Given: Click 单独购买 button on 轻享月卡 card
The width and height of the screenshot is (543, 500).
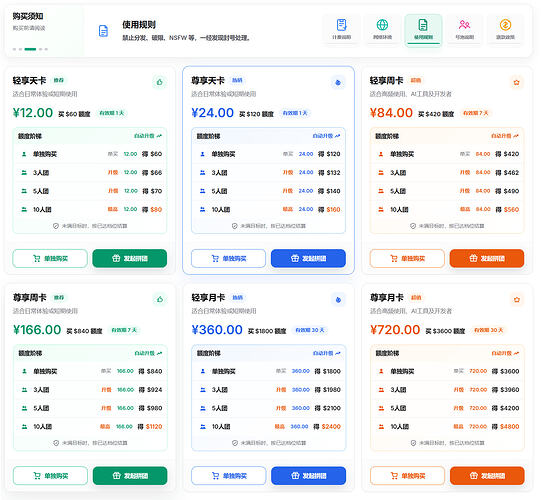Looking at the screenshot, I should [229, 476].
